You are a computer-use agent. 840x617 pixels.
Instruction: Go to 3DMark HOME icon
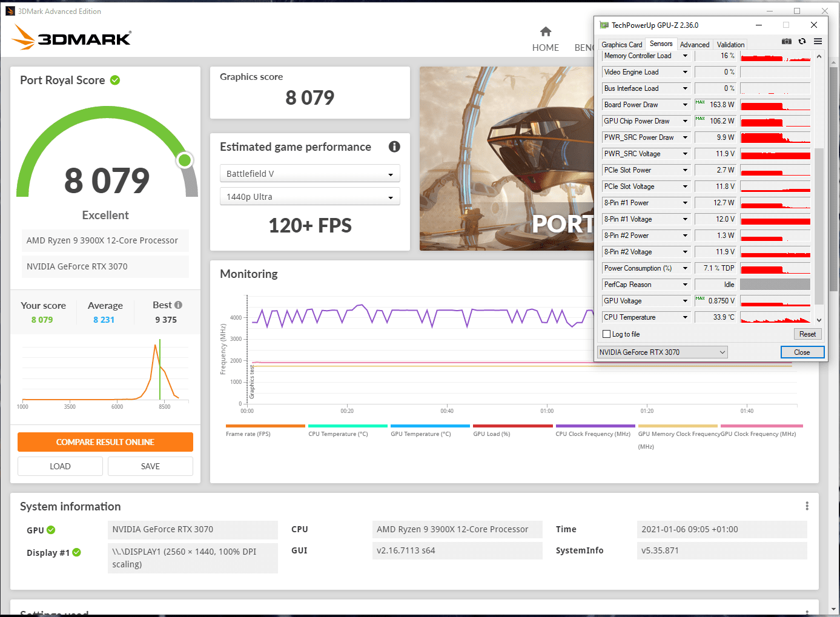pos(546,31)
